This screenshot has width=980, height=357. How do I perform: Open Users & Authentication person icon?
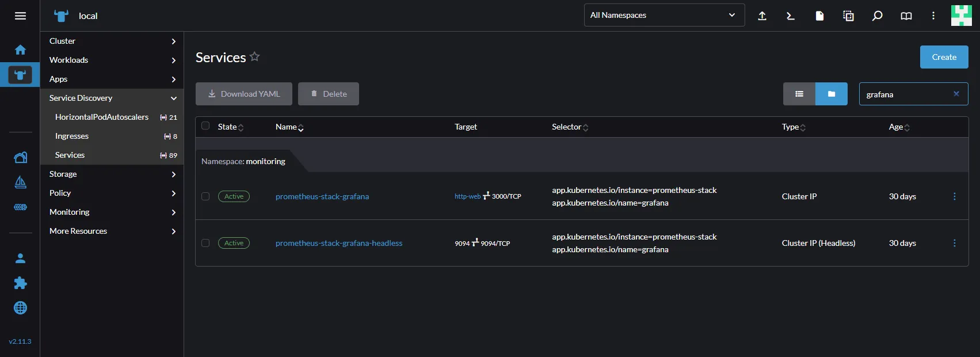pyautogui.click(x=20, y=259)
